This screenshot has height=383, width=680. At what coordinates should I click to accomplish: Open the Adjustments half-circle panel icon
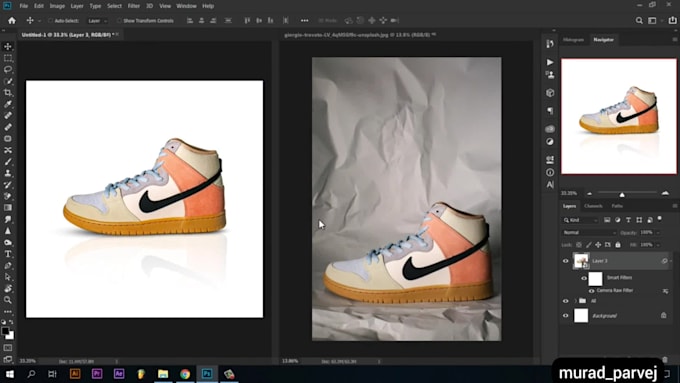(550, 141)
